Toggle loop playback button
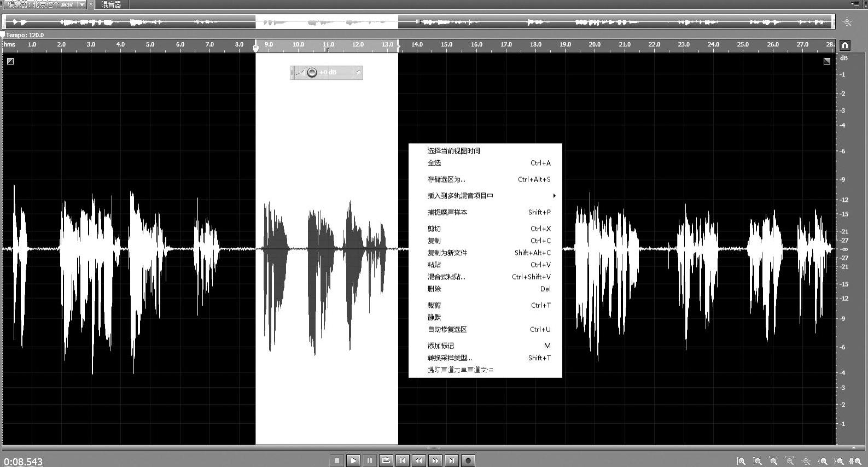This screenshot has width=868, height=467. [x=386, y=460]
